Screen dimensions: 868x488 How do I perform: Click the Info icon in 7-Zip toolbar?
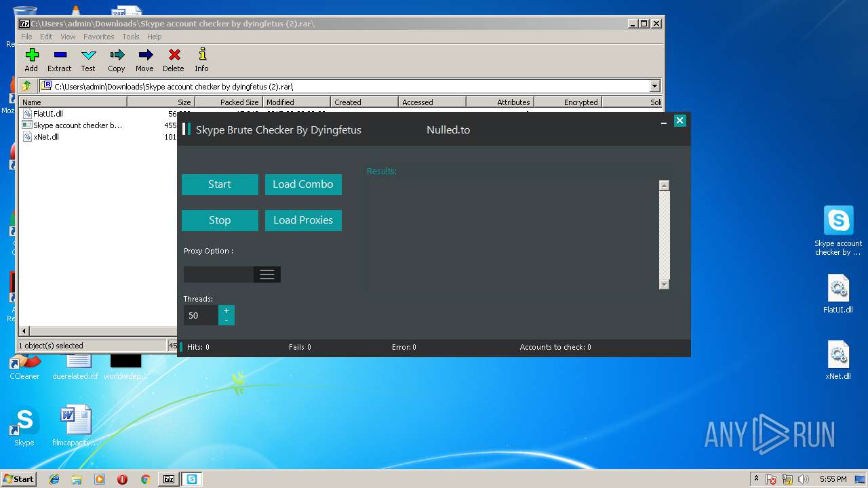pyautogui.click(x=202, y=55)
